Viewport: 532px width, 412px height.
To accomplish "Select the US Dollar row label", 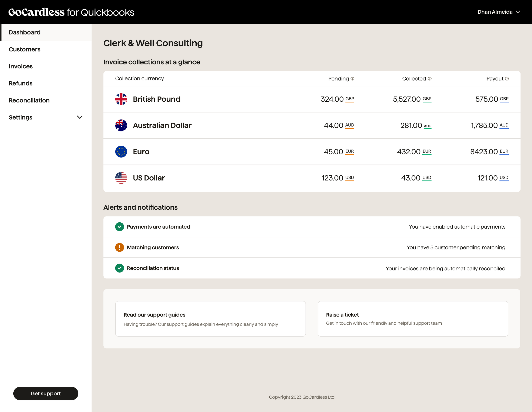I will [x=149, y=178].
